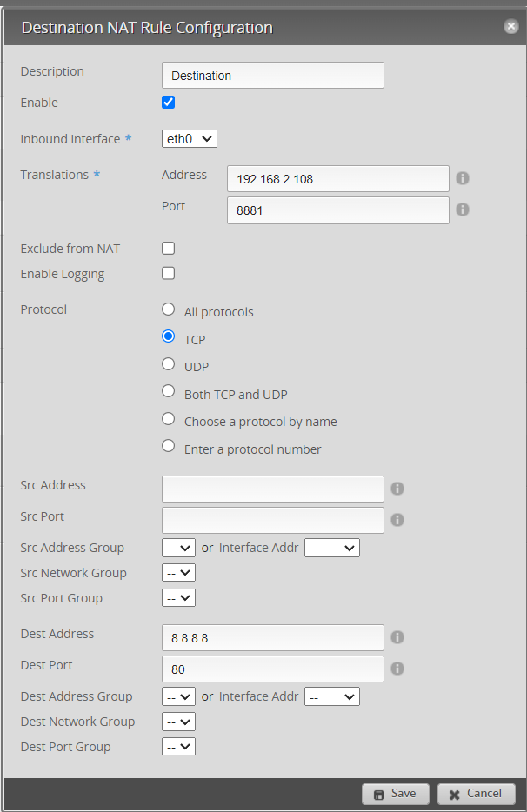This screenshot has width=527, height=812.
Task: Select the UDP protocol radio button
Action: pyautogui.click(x=169, y=365)
